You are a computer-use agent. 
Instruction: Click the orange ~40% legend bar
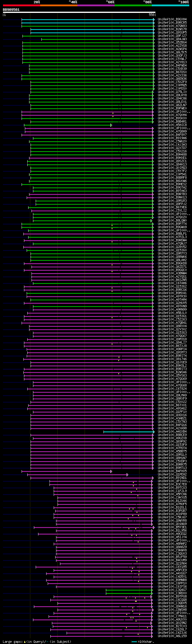58,5
